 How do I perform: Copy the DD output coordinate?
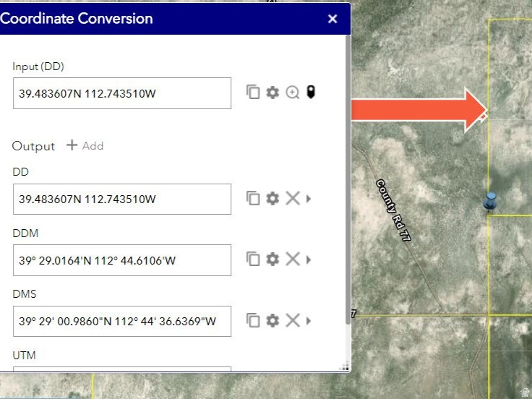click(x=253, y=198)
